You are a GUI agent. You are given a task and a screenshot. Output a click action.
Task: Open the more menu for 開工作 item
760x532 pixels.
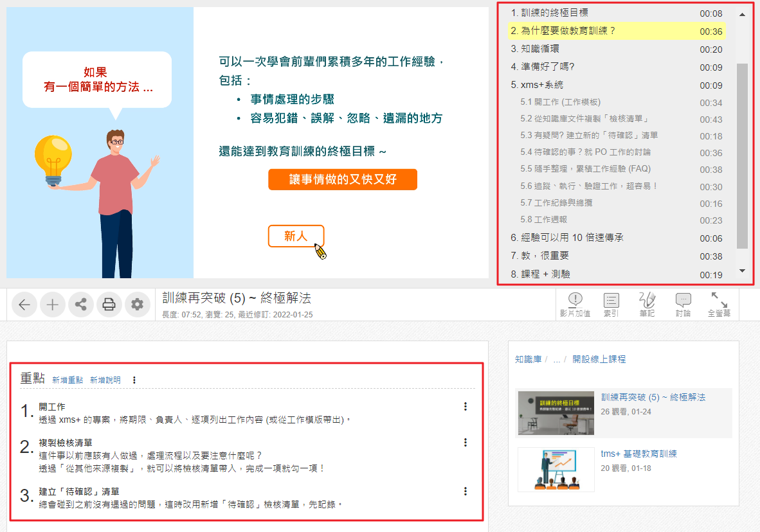click(x=465, y=407)
